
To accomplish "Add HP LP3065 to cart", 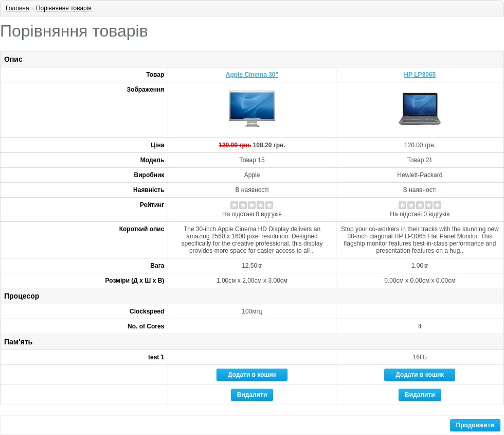I will [x=420, y=375].
